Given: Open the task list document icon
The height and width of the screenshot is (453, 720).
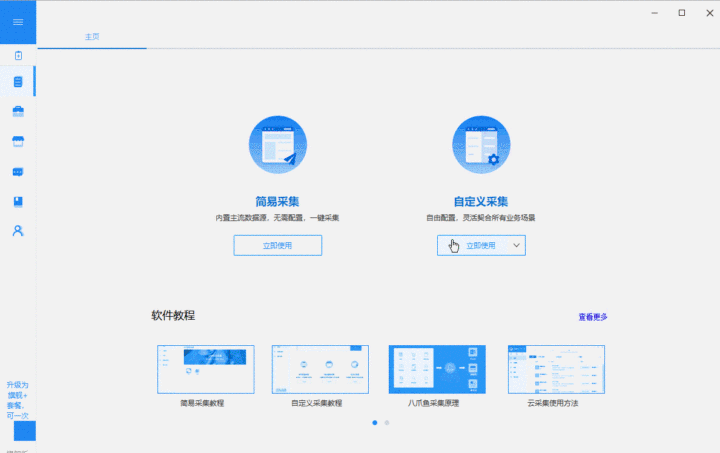Looking at the screenshot, I should (18, 82).
